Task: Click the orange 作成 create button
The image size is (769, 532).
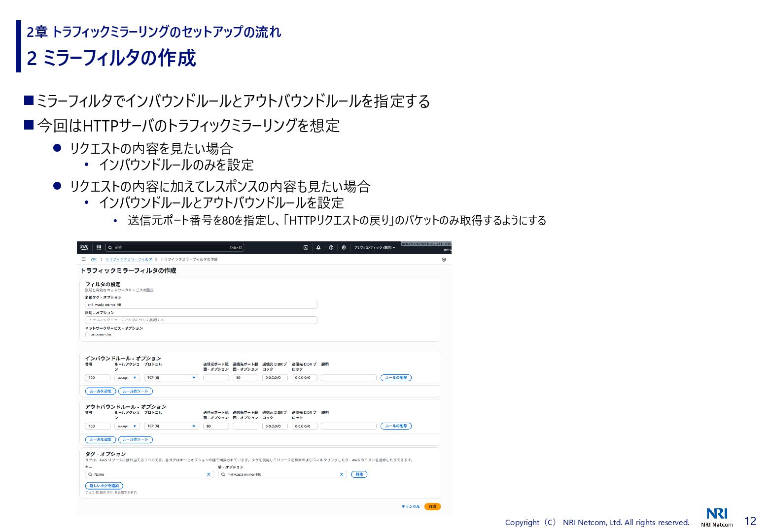Action: 432,506
